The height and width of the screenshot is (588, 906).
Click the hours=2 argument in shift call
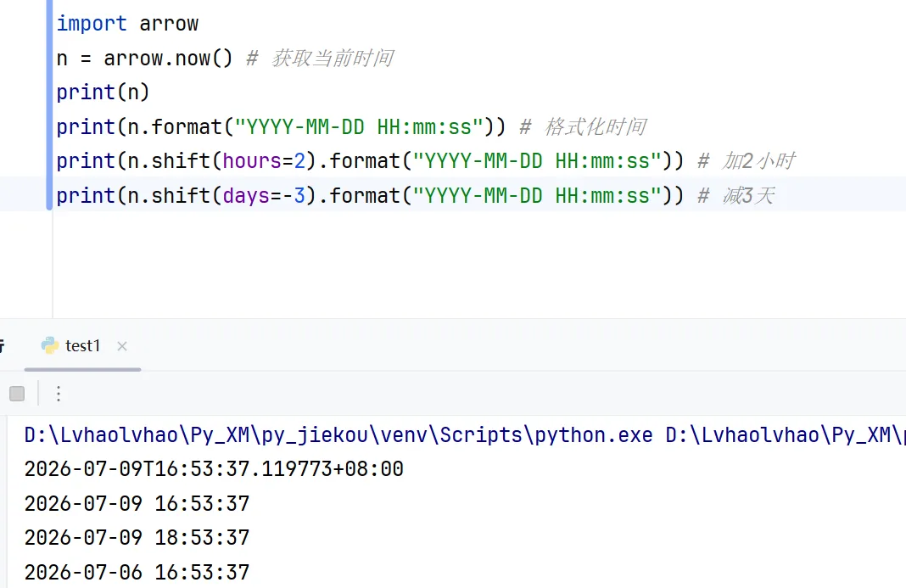click(264, 160)
